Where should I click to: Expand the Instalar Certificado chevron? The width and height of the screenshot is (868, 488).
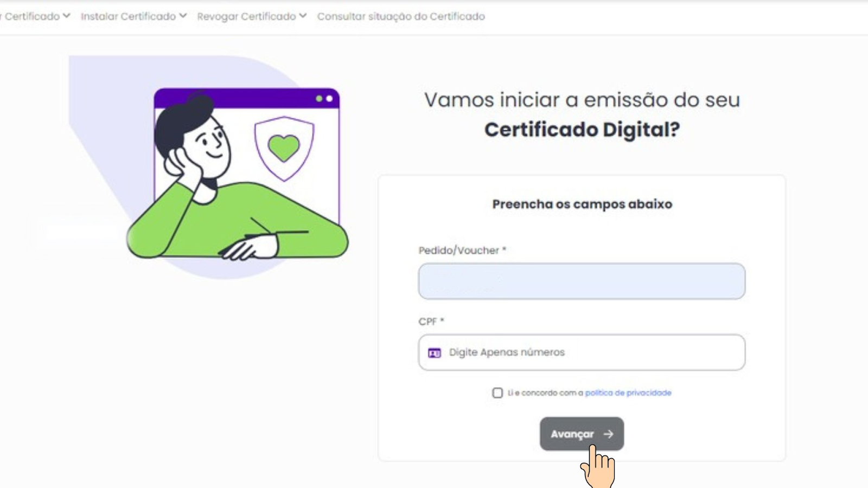(183, 16)
